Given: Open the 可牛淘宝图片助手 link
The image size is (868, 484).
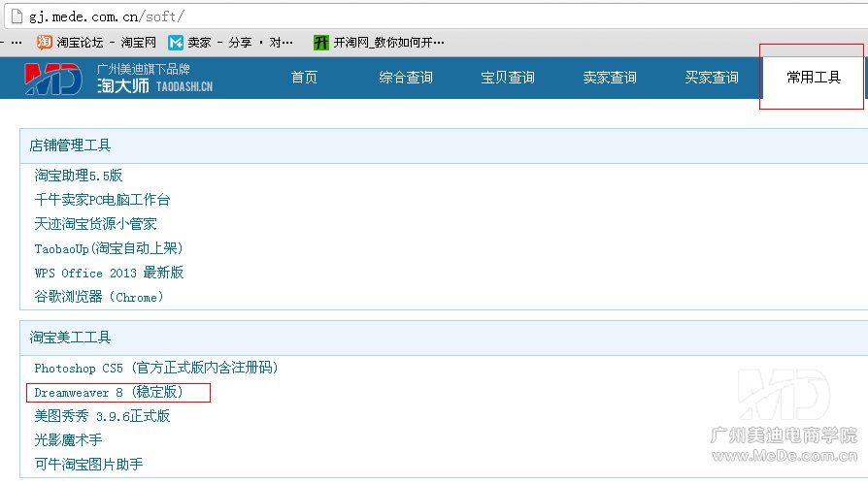Looking at the screenshot, I should click(x=88, y=464).
